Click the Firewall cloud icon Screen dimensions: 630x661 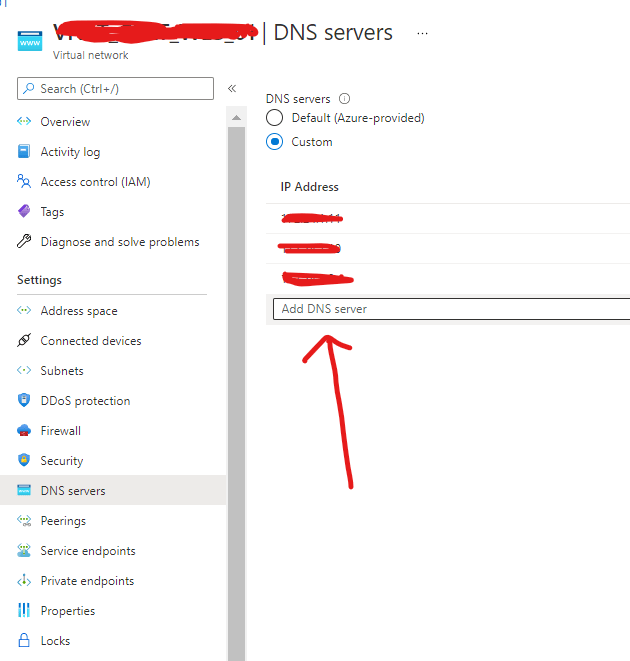click(x=24, y=431)
